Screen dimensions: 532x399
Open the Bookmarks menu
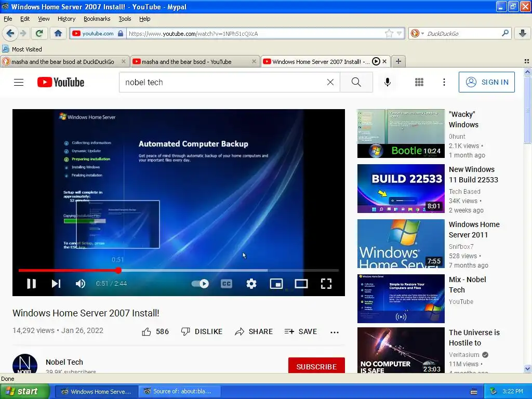pos(97,19)
